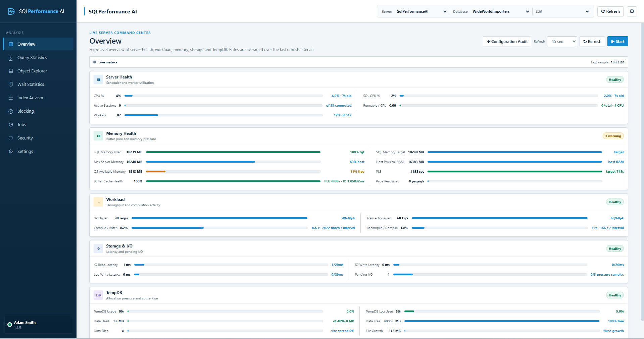Click the TempDB DB icon

[x=98, y=295]
